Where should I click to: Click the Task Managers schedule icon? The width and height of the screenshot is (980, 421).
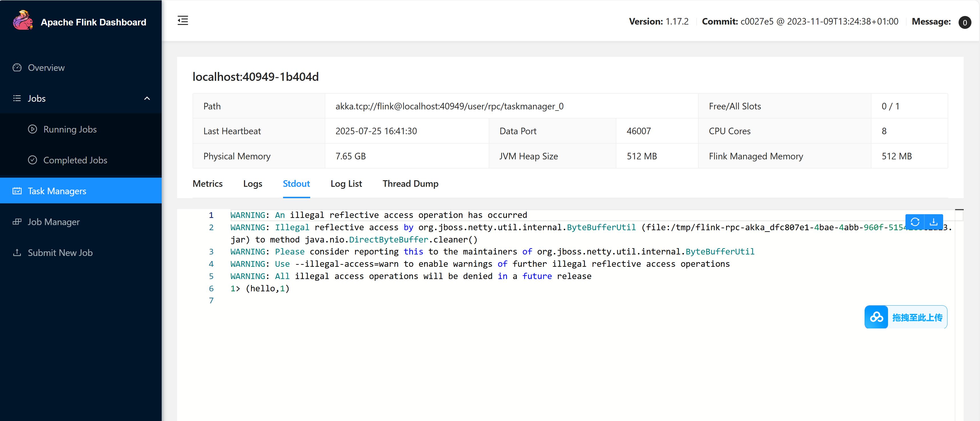[x=17, y=191]
